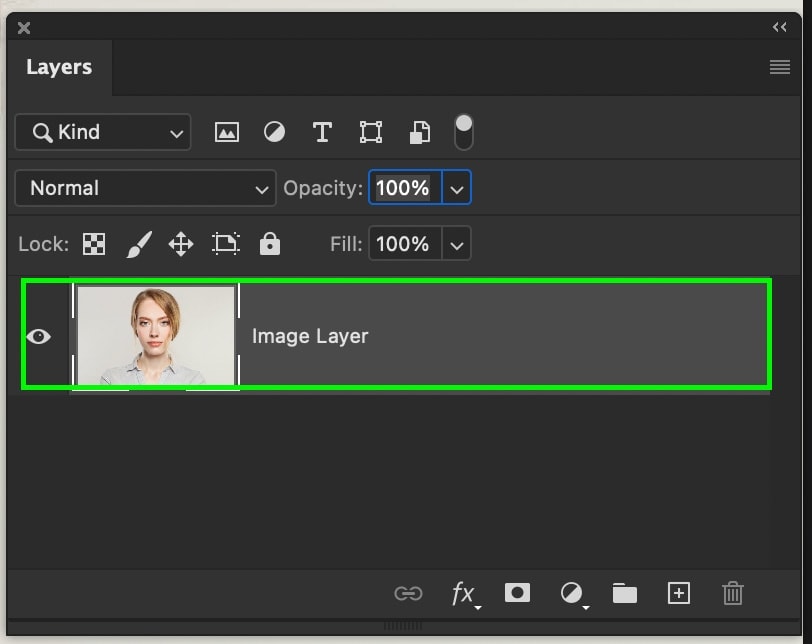The height and width of the screenshot is (644, 812).
Task: Hide the Image Layer visibility eye
Action: (39, 337)
